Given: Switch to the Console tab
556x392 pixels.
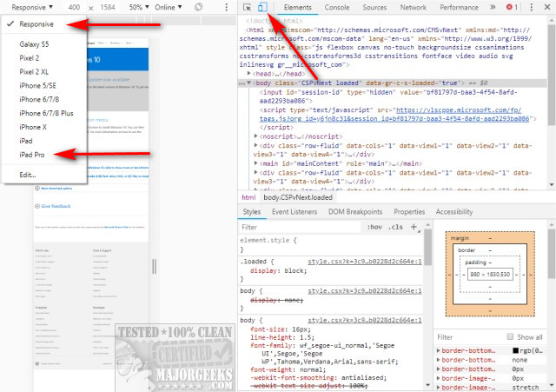Looking at the screenshot, I should click(337, 7).
